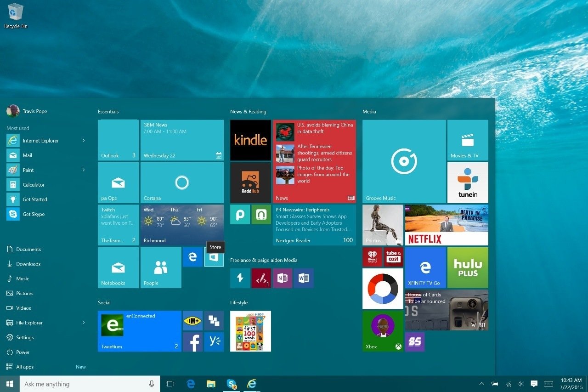Open the Yammer tile

point(214,342)
